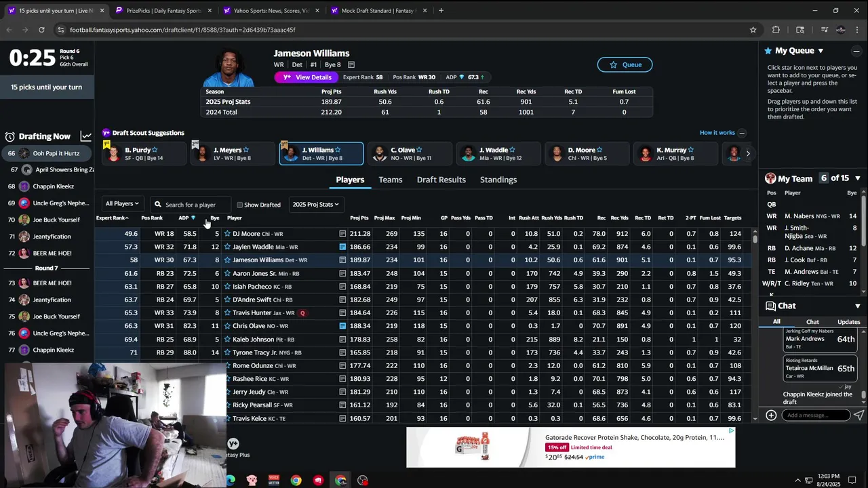Focus the Search for a player field
Image resolution: width=868 pixels, height=488 pixels.
click(190, 205)
